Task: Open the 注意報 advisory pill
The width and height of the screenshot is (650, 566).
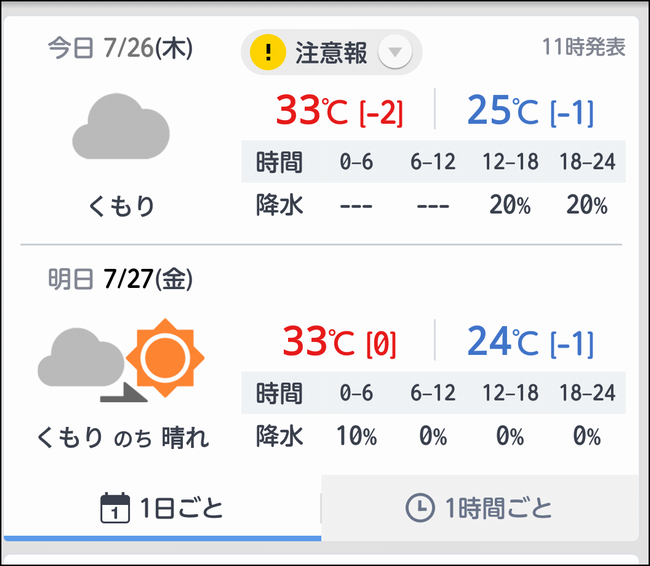Action: (x=332, y=52)
